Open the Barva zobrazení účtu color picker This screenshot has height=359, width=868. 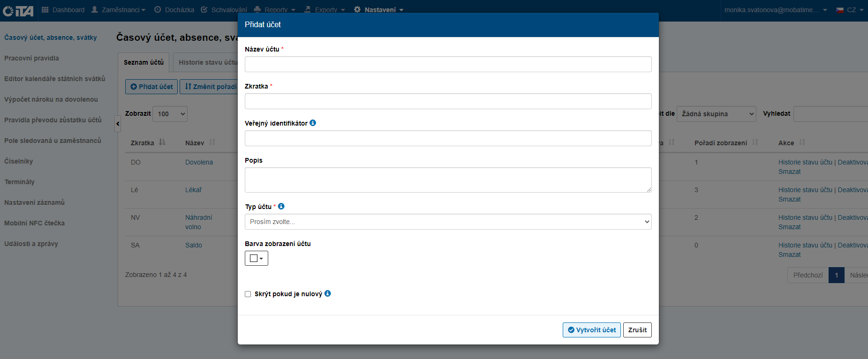(256, 258)
